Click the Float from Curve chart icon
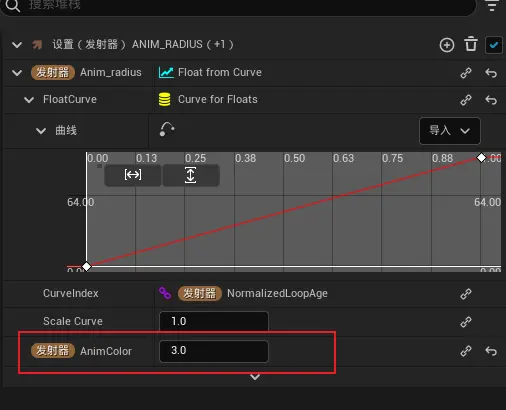506x410 pixels. [x=166, y=73]
